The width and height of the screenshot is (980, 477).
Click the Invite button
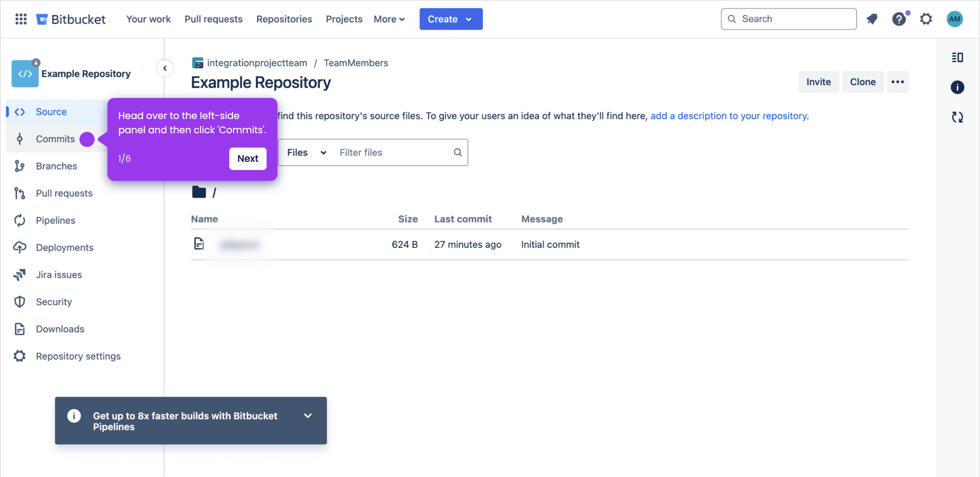coord(818,82)
